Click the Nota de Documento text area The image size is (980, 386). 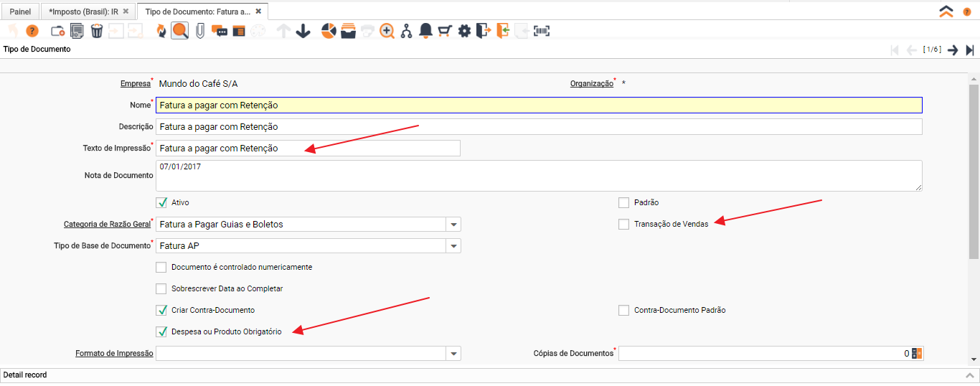[539, 176]
